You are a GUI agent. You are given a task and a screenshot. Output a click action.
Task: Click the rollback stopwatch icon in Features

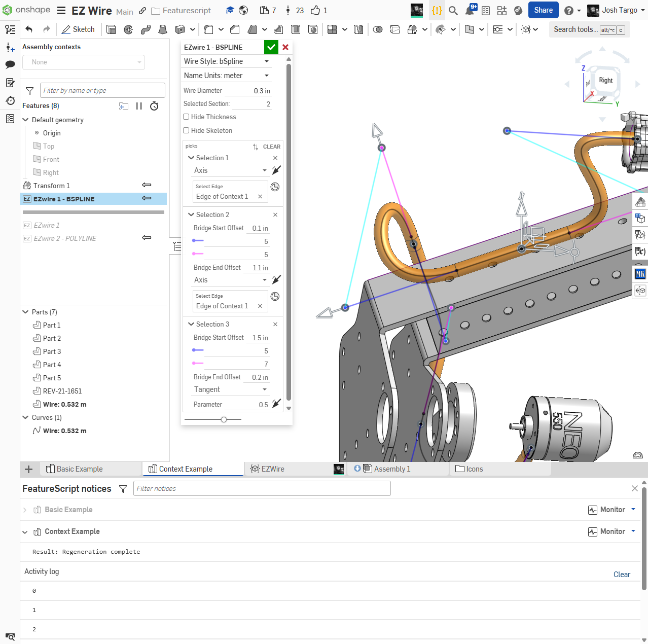[x=154, y=106]
